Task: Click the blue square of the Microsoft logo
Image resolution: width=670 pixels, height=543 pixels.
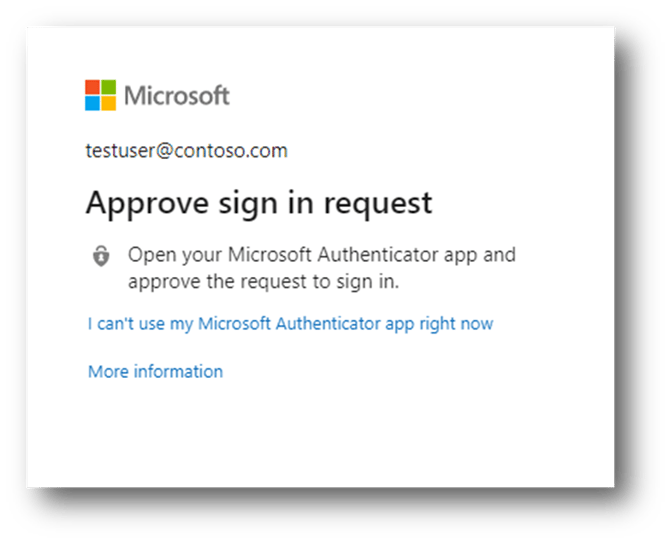Action: pyautogui.click(x=92, y=103)
